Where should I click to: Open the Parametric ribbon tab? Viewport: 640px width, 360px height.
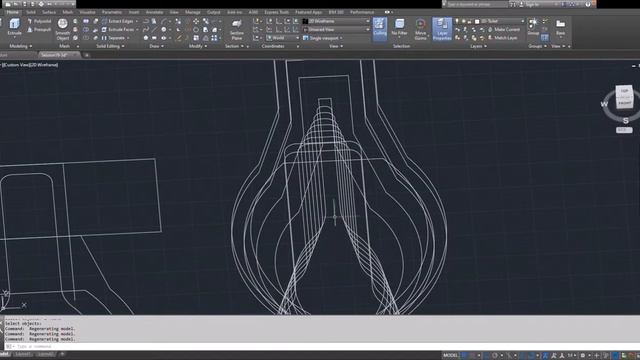click(x=112, y=12)
